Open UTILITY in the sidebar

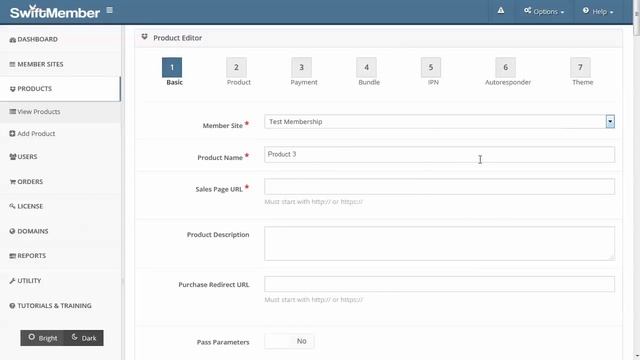pyautogui.click(x=60, y=281)
